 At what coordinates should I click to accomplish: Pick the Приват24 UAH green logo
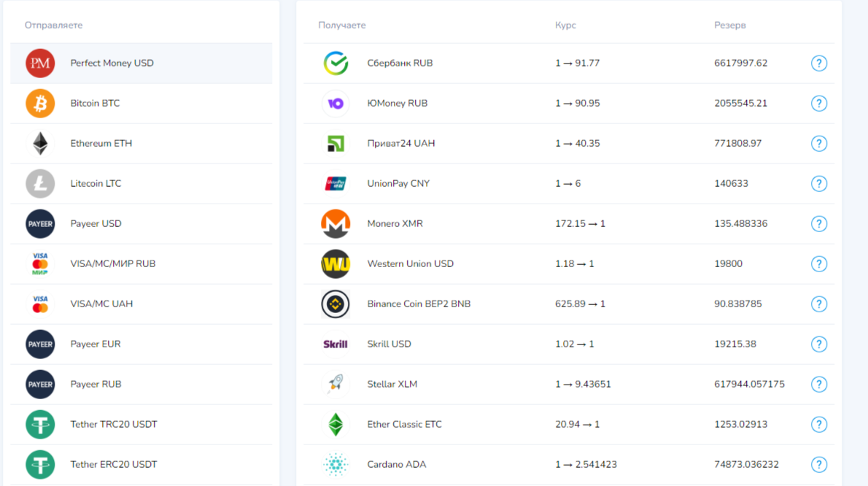coord(336,143)
